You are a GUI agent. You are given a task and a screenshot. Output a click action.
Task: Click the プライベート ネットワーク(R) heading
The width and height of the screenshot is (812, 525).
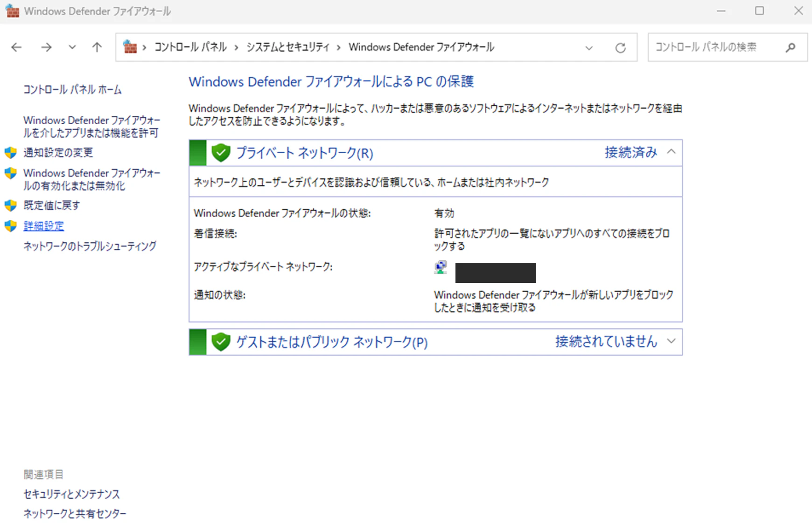pos(305,153)
